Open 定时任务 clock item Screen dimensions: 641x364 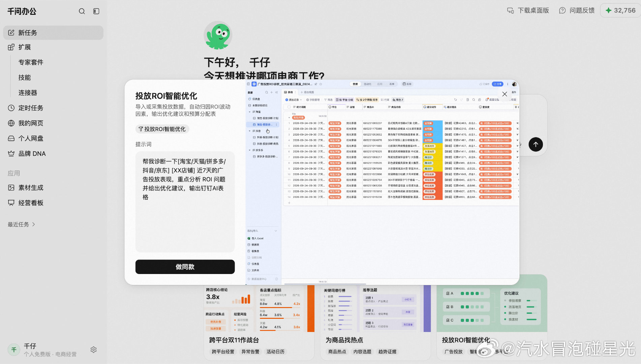pyautogui.click(x=26, y=108)
